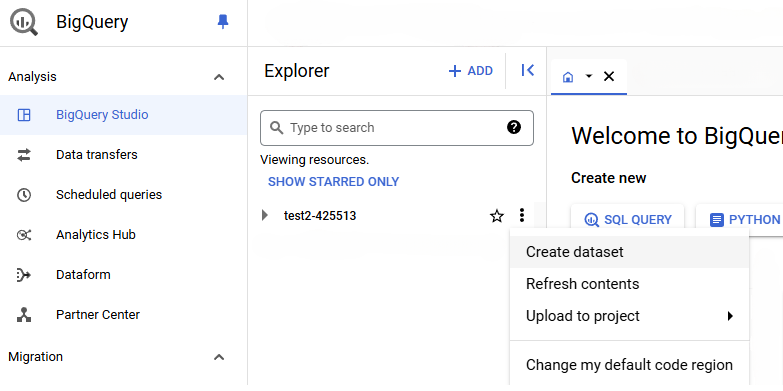Click the Data transfers arrows icon

[x=24, y=155]
